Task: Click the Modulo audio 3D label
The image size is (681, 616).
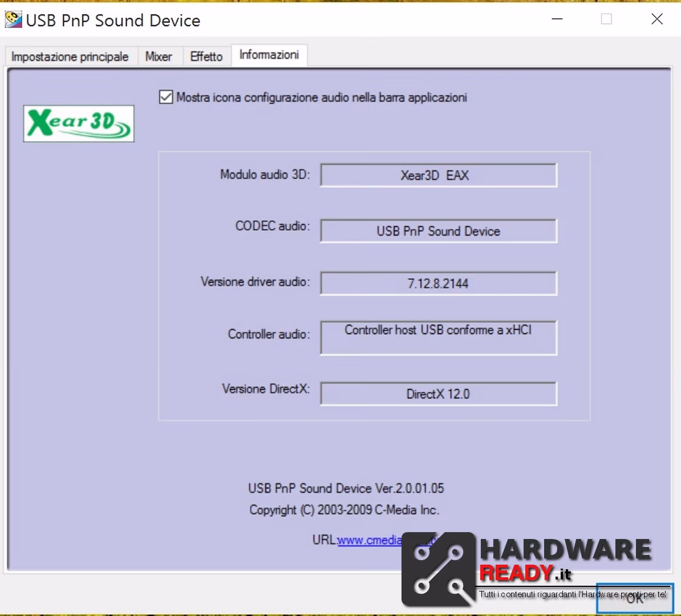Action: pos(265,174)
